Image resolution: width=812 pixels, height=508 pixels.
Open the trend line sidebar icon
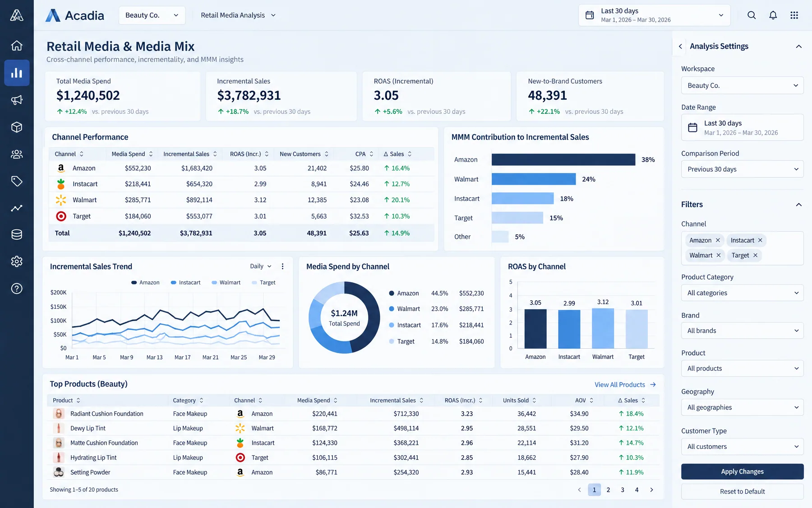coord(17,208)
